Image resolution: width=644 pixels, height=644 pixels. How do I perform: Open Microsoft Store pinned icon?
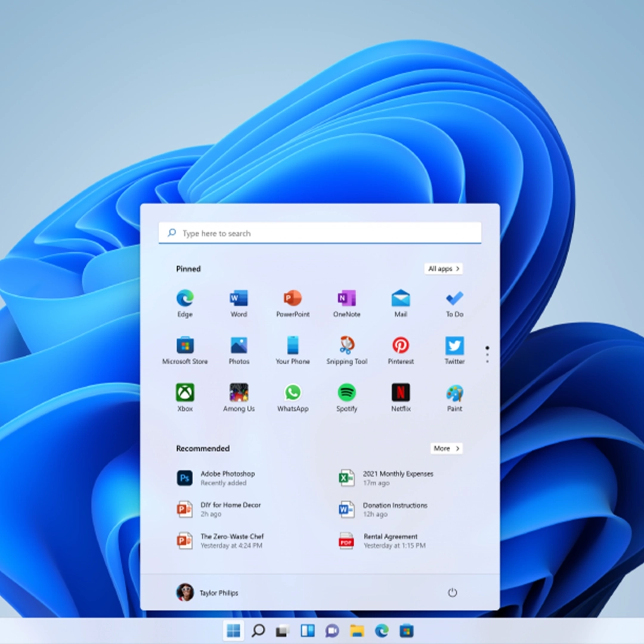[x=185, y=351]
